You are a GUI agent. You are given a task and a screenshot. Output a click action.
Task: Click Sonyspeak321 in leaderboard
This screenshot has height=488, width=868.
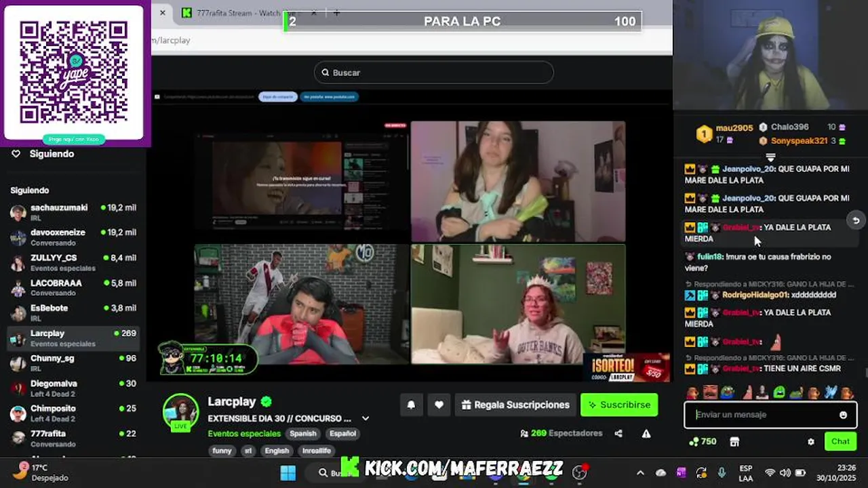click(x=799, y=141)
